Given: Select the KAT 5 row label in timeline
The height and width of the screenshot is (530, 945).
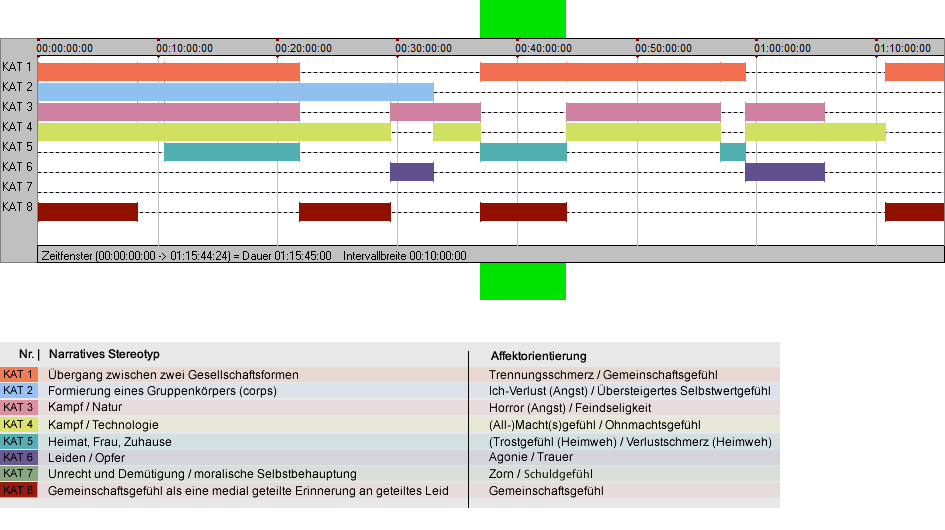Looking at the screenshot, I should (17, 147).
